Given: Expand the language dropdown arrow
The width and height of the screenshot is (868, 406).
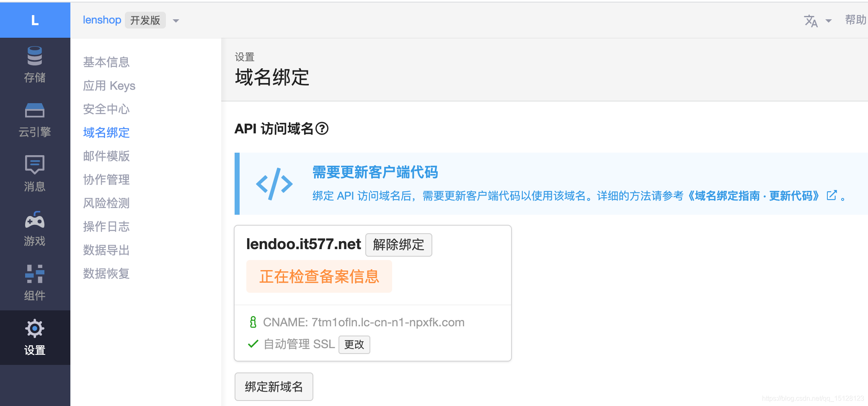Looking at the screenshot, I should (x=829, y=21).
